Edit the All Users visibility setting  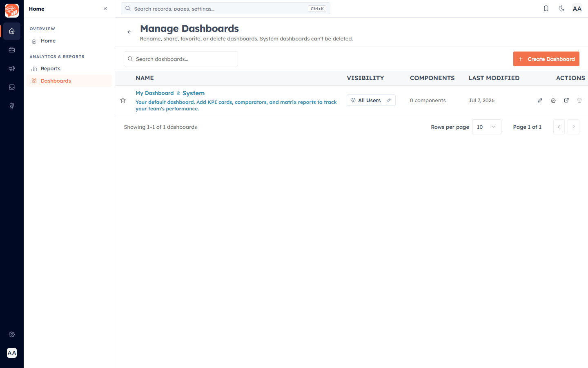(x=371, y=100)
